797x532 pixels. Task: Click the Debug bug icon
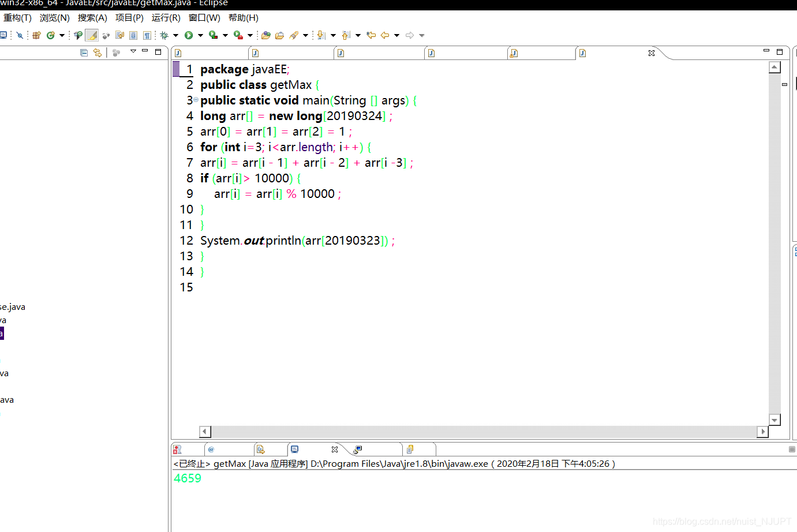[164, 35]
